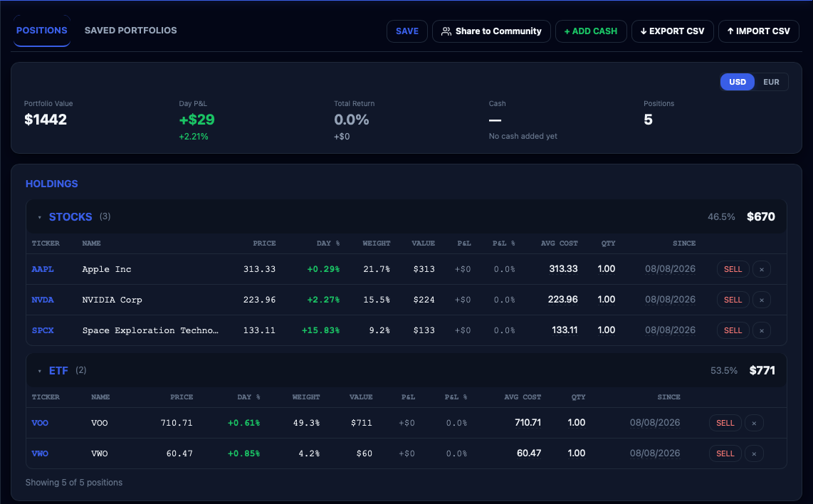The height and width of the screenshot is (504, 813).
Task: Click the $771 ETF total
Action: click(762, 370)
